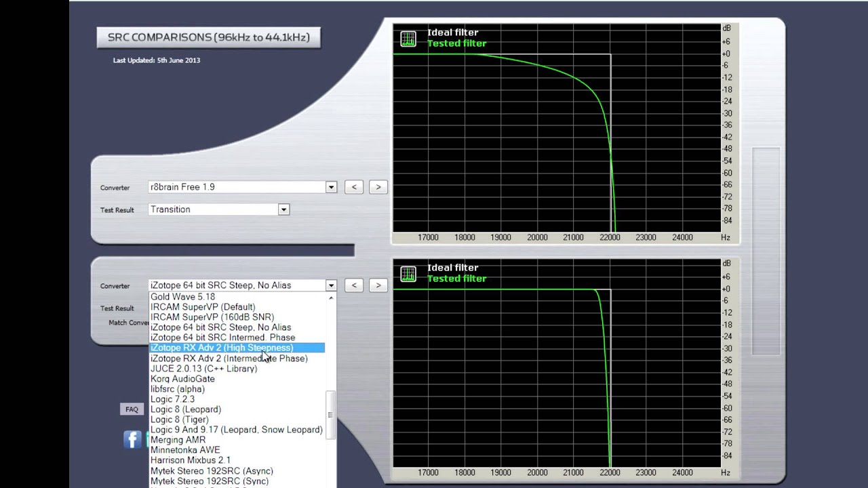The height and width of the screenshot is (488, 868).
Task: Click the iZotope 64 bit SRC combo field
Action: point(242,285)
